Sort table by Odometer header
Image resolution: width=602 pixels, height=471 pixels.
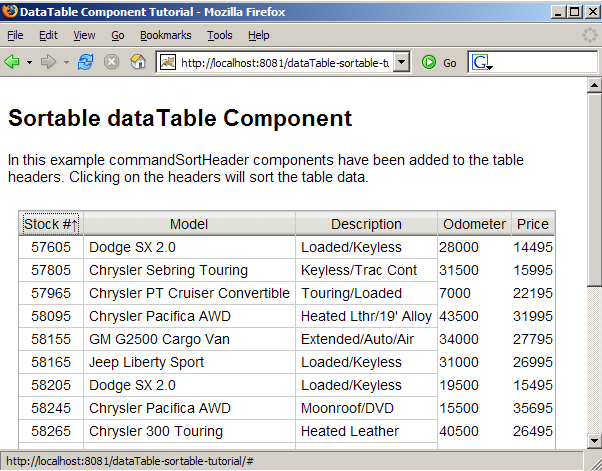[x=474, y=224]
